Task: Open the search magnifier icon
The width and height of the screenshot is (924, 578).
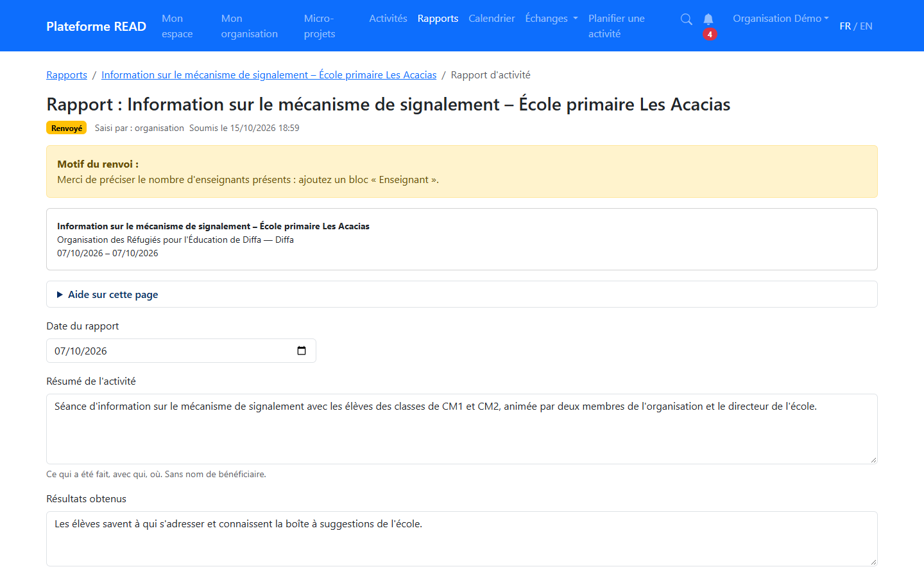Action: pyautogui.click(x=686, y=19)
